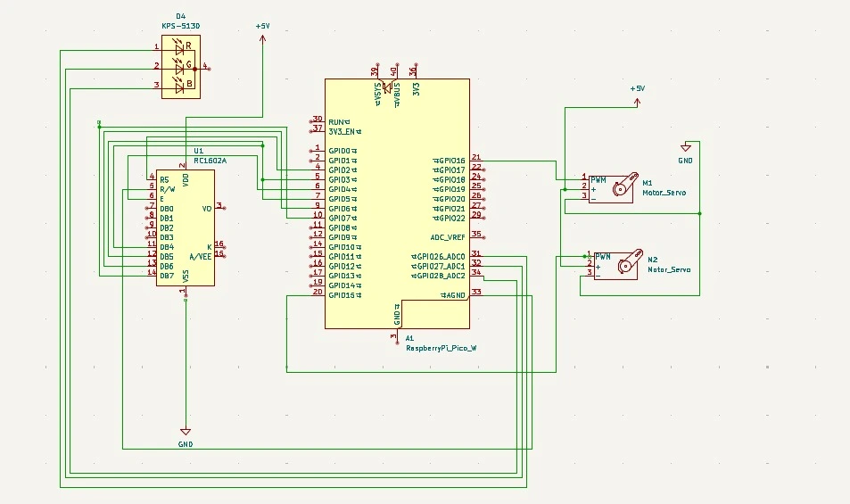Click the RUN pin label on the Pico
Screen dimensions: 850x504
[x=339, y=122]
